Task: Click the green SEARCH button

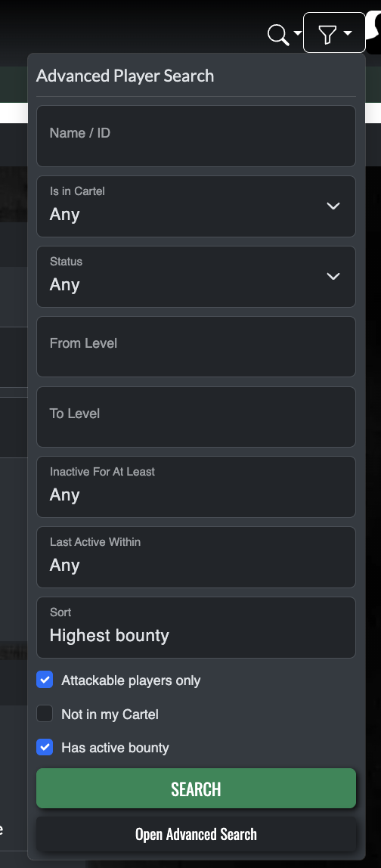Action: point(196,789)
